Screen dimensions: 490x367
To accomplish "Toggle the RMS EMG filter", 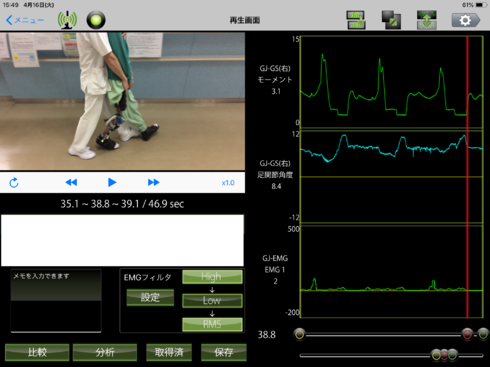I will point(212,324).
